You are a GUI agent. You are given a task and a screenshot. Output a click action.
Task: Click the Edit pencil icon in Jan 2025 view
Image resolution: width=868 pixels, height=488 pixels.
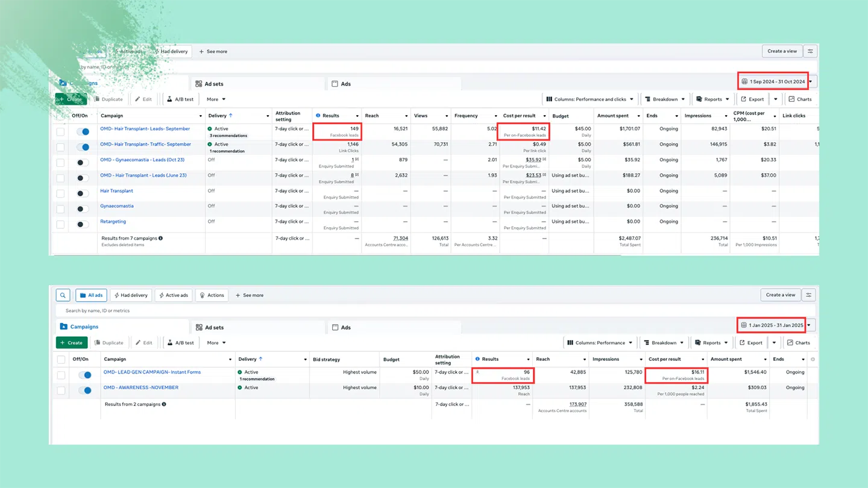[138, 343]
